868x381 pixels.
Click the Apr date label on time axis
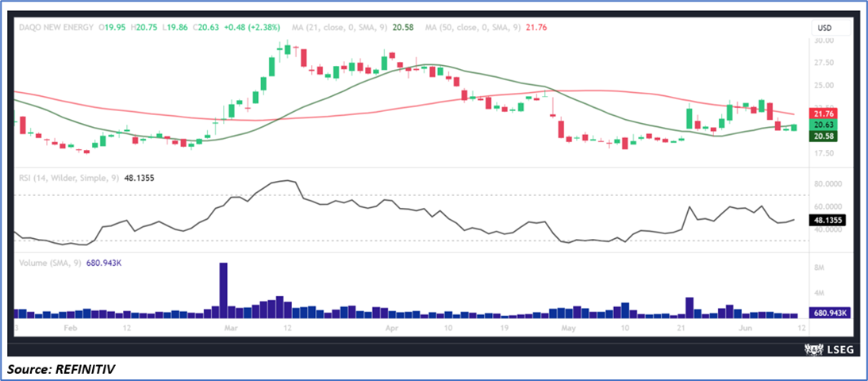point(391,329)
